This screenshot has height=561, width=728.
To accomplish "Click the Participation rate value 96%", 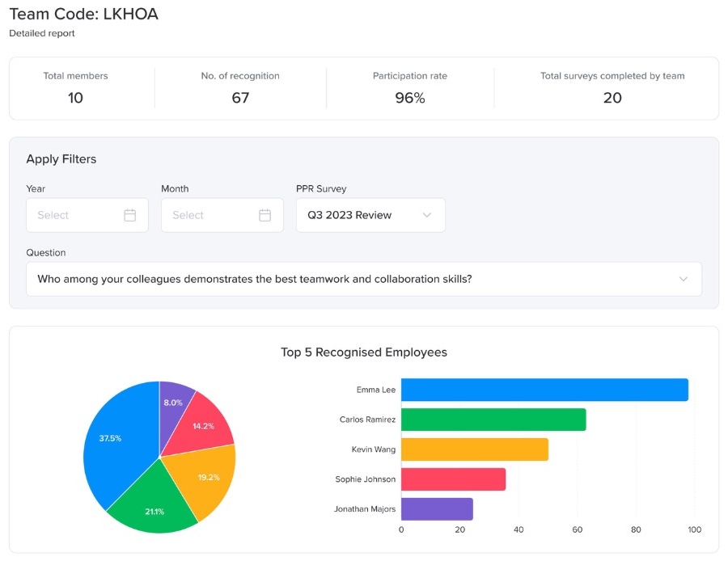I will click(x=410, y=98).
